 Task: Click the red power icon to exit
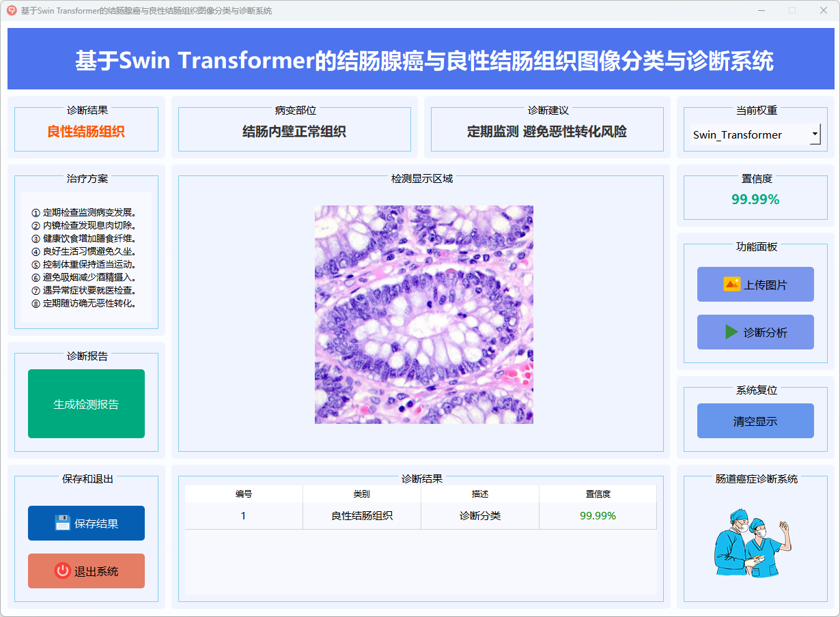coord(63,571)
